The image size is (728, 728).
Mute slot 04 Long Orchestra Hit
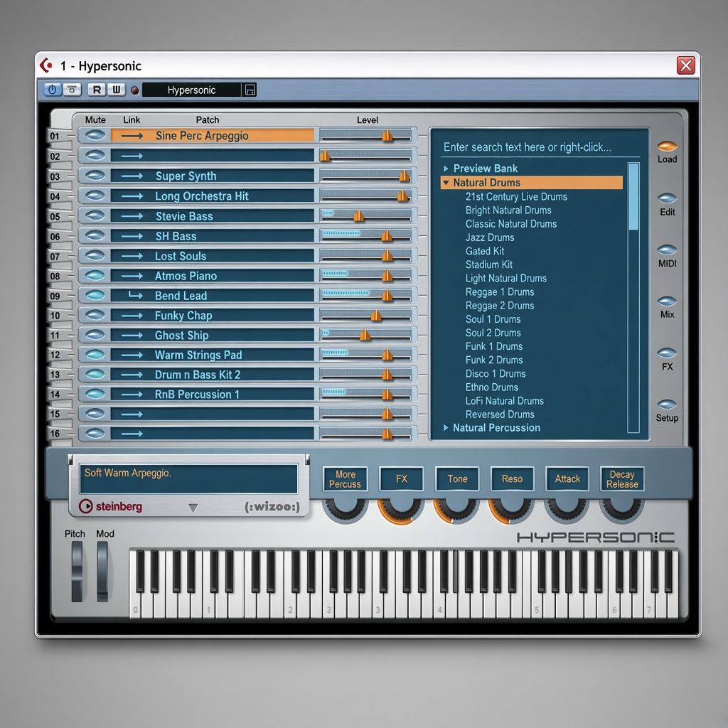pyautogui.click(x=95, y=196)
